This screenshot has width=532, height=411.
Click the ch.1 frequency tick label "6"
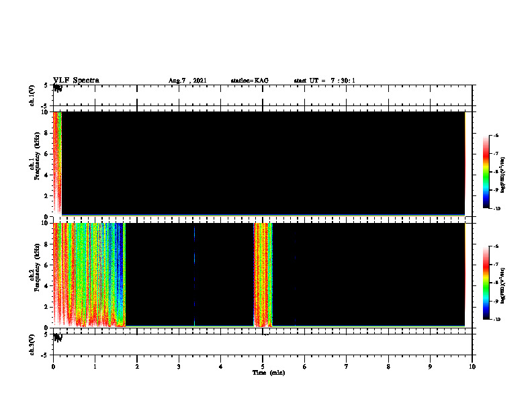pyautogui.click(x=47, y=154)
